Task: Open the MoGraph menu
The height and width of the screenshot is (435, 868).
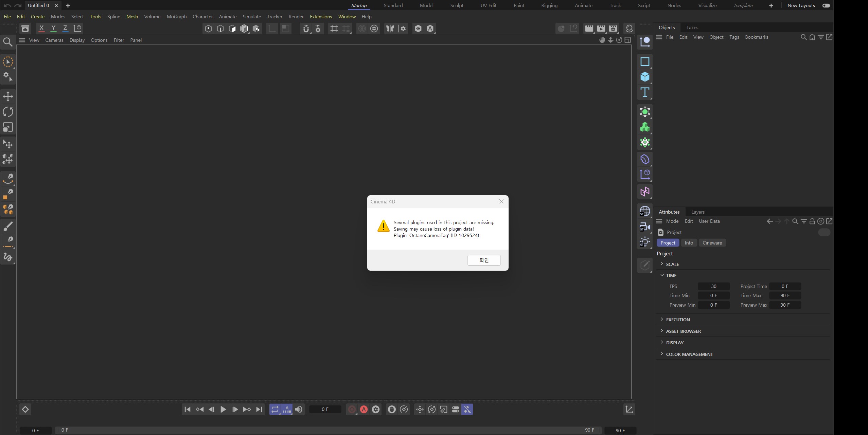Action: click(x=177, y=17)
